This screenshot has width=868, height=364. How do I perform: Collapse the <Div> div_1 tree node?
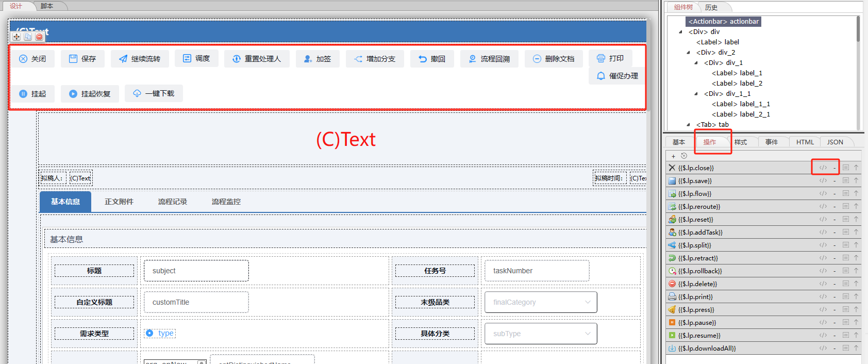696,62
